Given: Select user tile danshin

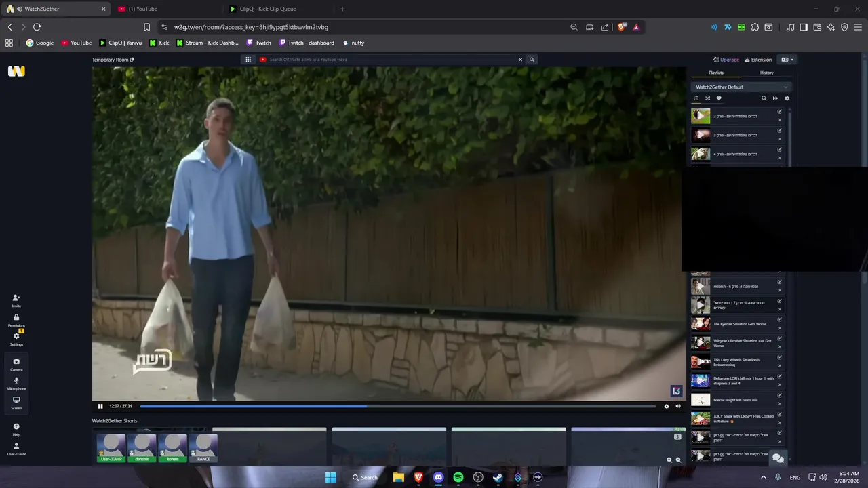Looking at the screenshot, I should point(142,448).
